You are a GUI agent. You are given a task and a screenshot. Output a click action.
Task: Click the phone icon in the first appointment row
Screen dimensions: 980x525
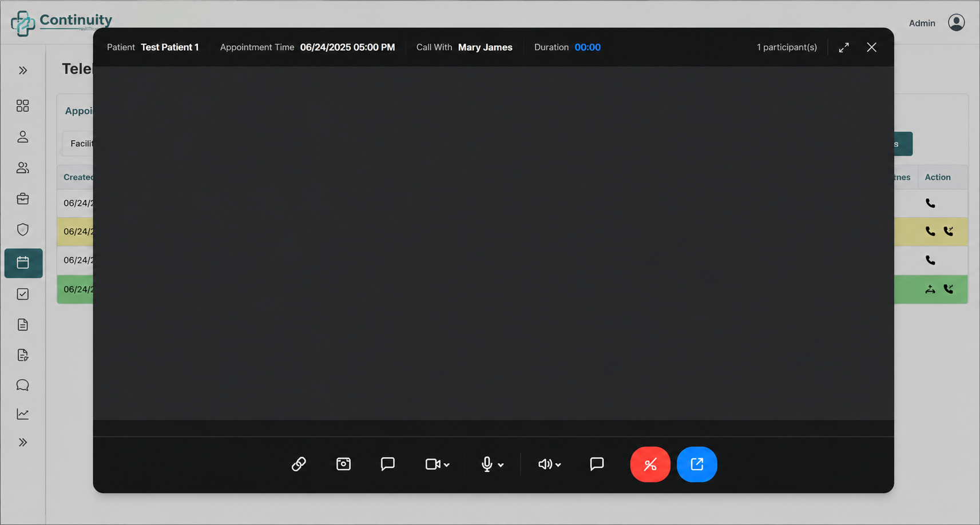click(931, 203)
